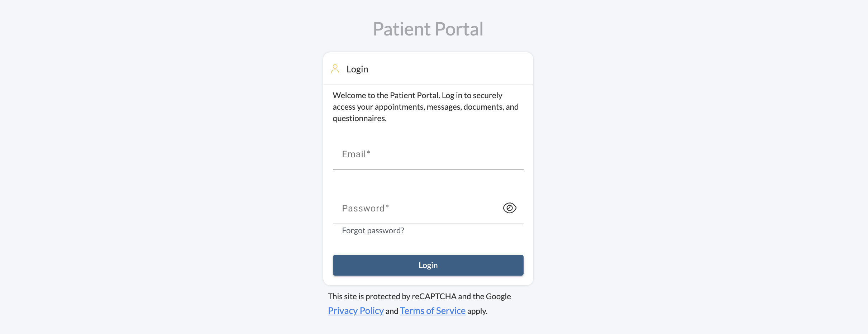This screenshot has height=334, width=868.
Task: Select the Email* placeholder label
Action: pyautogui.click(x=356, y=154)
